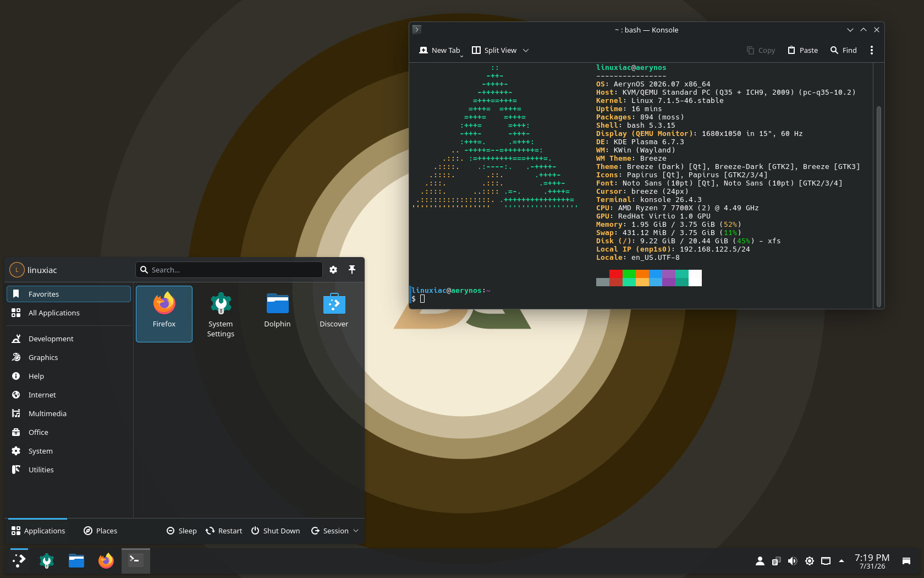Open the volume icon in system tray
This screenshot has height=578, width=924.
793,561
